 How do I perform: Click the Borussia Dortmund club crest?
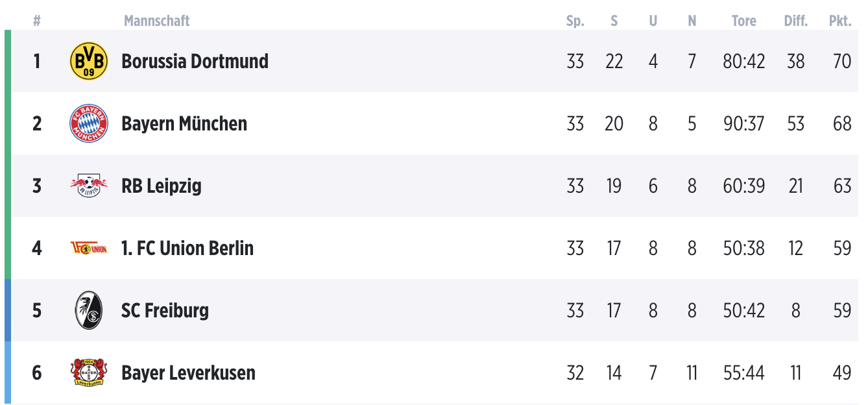click(x=89, y=61)
